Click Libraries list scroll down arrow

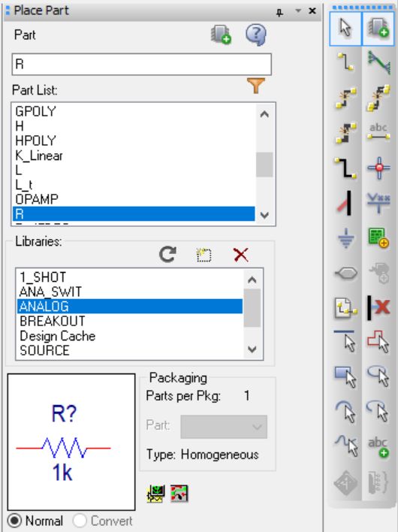tap(252, 349)
